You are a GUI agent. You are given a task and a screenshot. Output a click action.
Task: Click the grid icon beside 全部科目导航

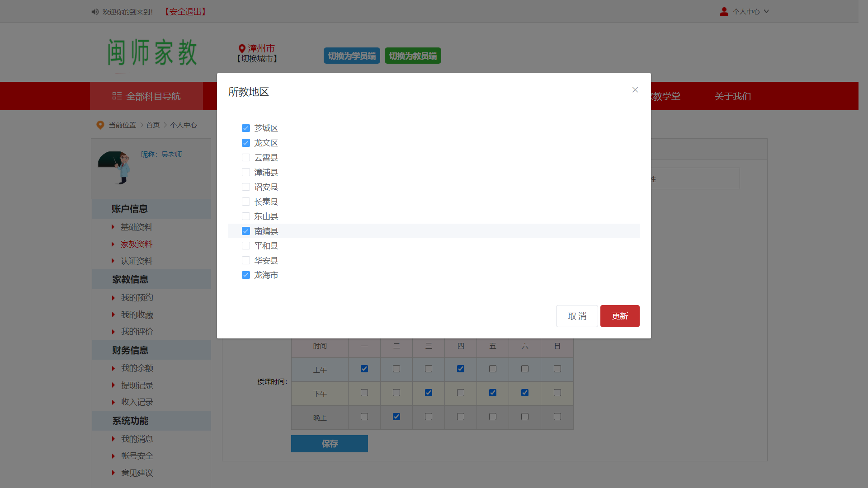click(117, 96)
